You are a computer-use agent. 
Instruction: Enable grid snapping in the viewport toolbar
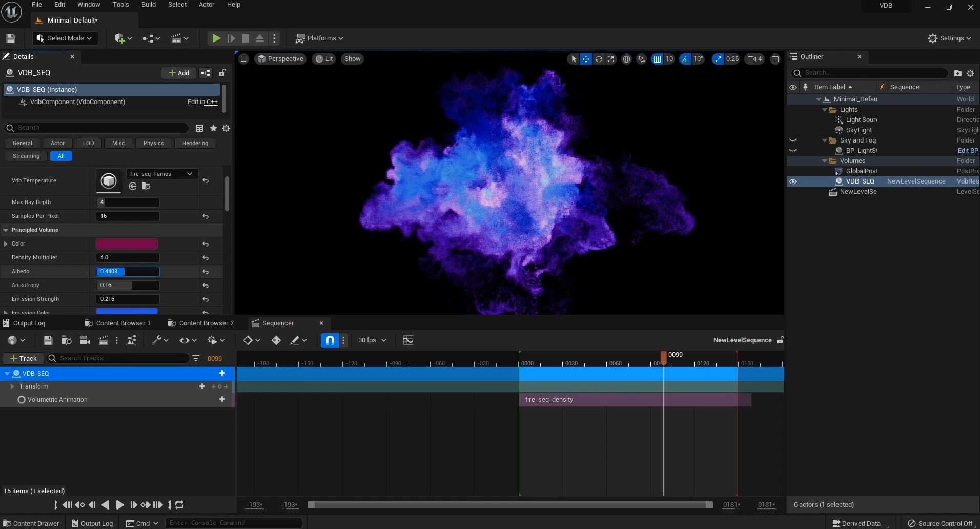657,59
